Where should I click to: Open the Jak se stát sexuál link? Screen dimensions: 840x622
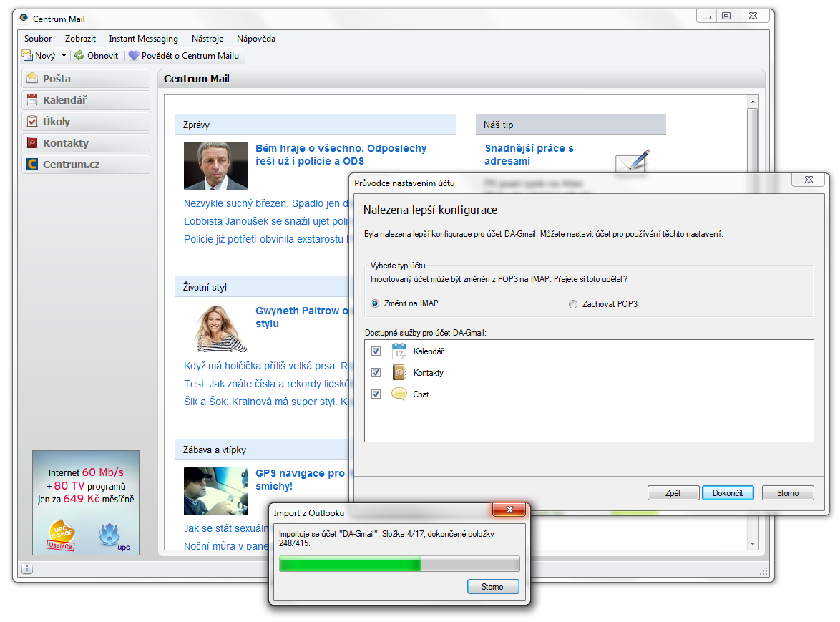point(226,528)
